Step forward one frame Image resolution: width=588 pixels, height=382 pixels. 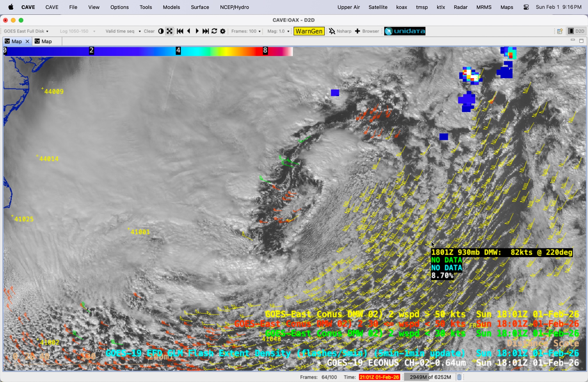[197, 31]
